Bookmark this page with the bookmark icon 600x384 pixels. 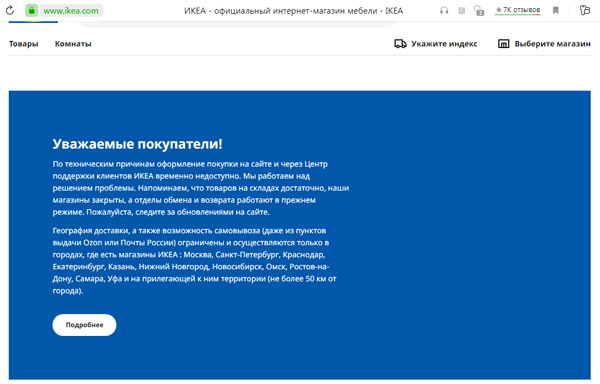[x=556, y=10]
